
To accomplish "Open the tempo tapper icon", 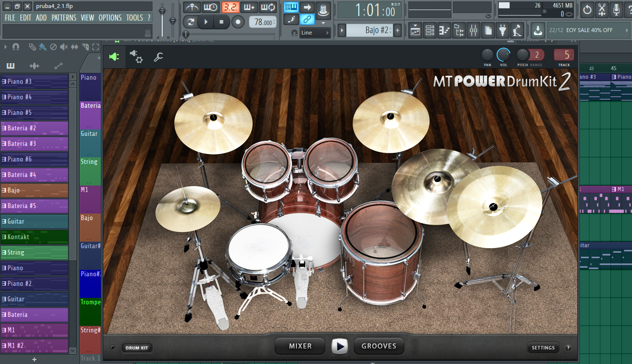I will click(517, 30).
